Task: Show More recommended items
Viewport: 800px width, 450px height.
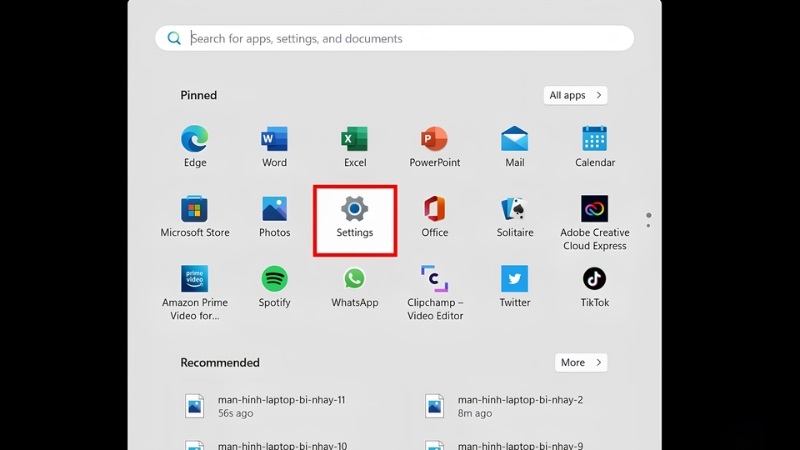Action: (x=581, y=363)
